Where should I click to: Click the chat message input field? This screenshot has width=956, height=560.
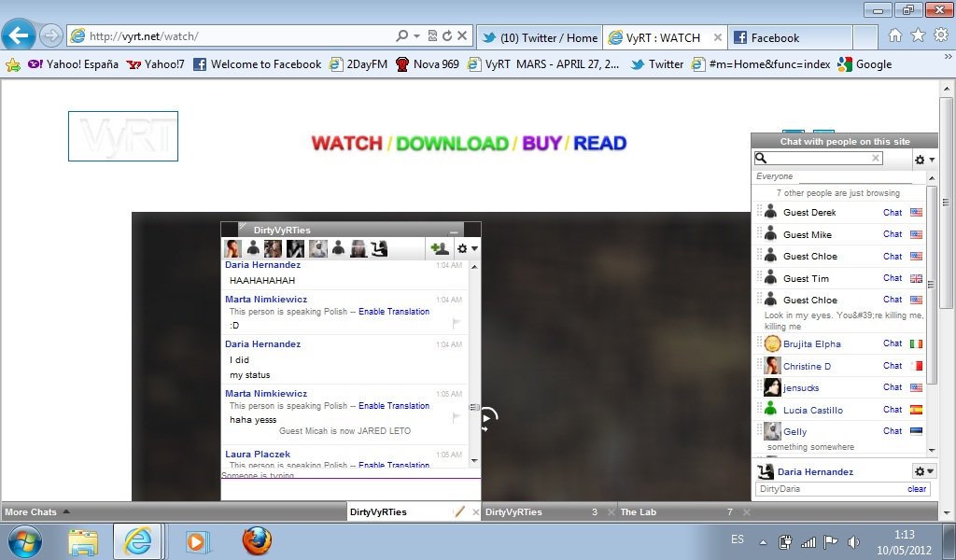351,490
